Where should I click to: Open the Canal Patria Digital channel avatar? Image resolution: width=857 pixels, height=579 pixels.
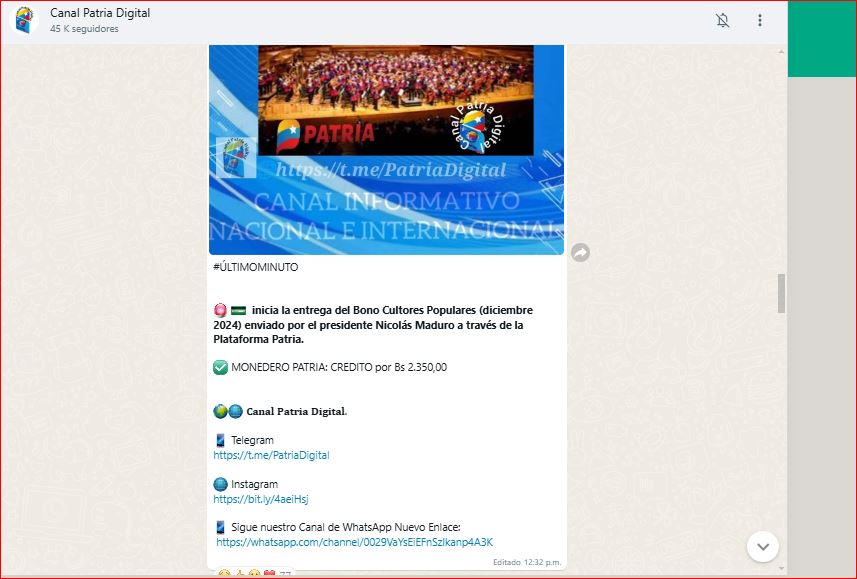[x=25, y=20]
